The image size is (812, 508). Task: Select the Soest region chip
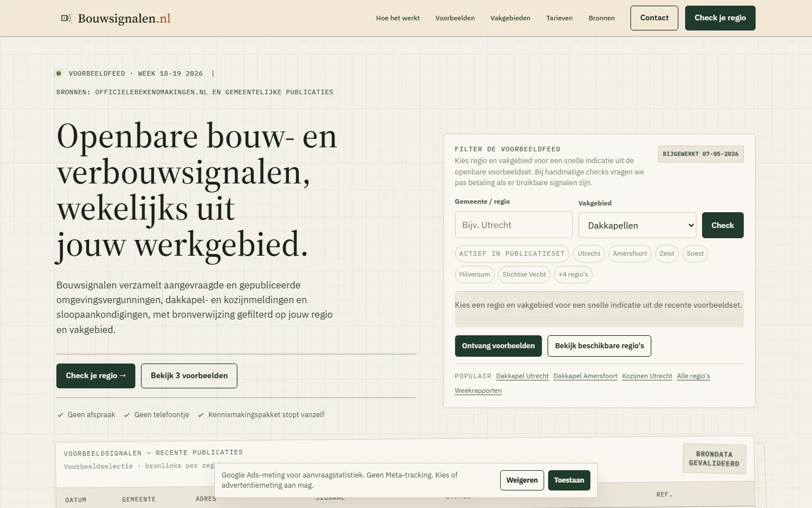point(695,254)
